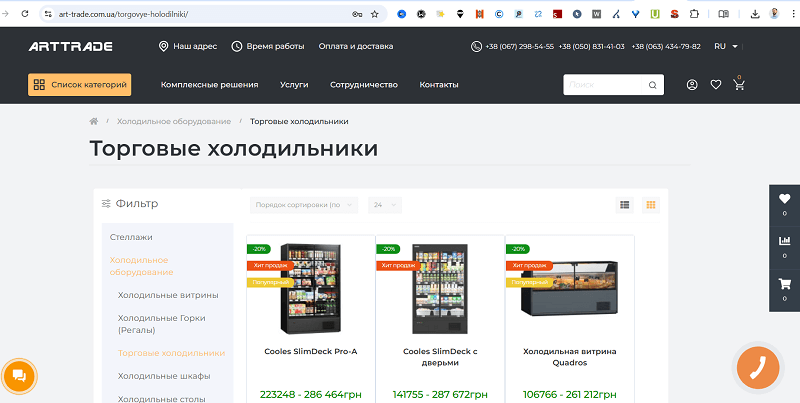Click price 223248 - 286 464грн
This screenshot has width=800, height=403.
(x=311, y=395)
